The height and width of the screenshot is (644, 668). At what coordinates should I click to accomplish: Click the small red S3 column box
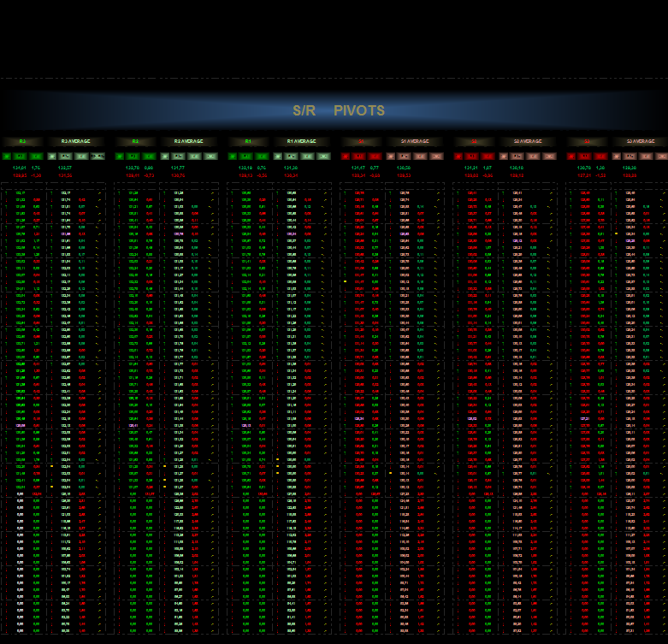[x=584, y=157]
